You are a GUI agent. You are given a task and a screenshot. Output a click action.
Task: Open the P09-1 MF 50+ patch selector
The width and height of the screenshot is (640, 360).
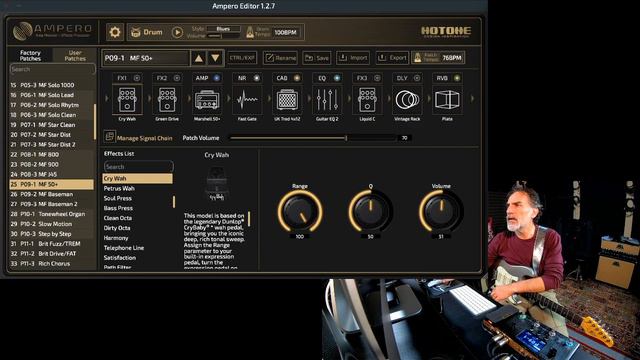(146, 58)
